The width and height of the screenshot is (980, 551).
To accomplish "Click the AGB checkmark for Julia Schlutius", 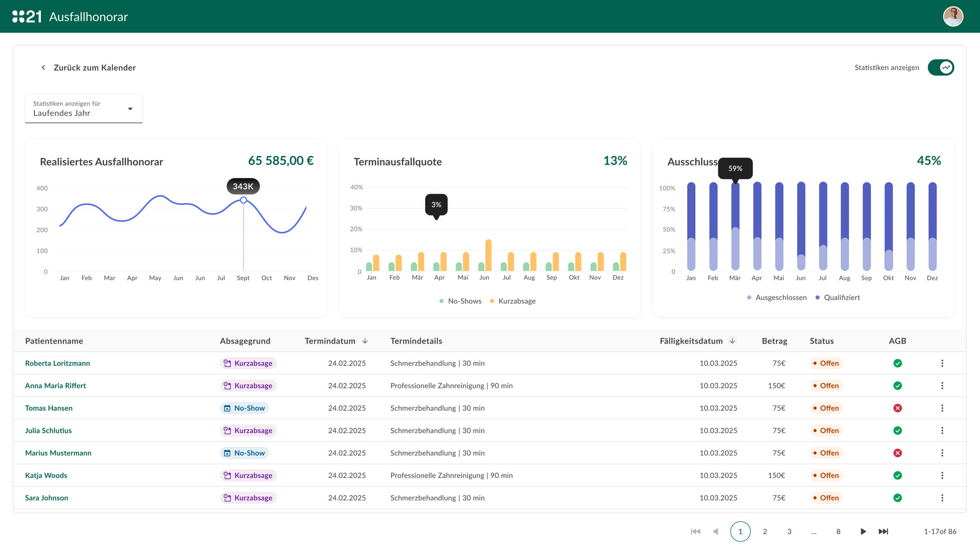I will point(898,431).
